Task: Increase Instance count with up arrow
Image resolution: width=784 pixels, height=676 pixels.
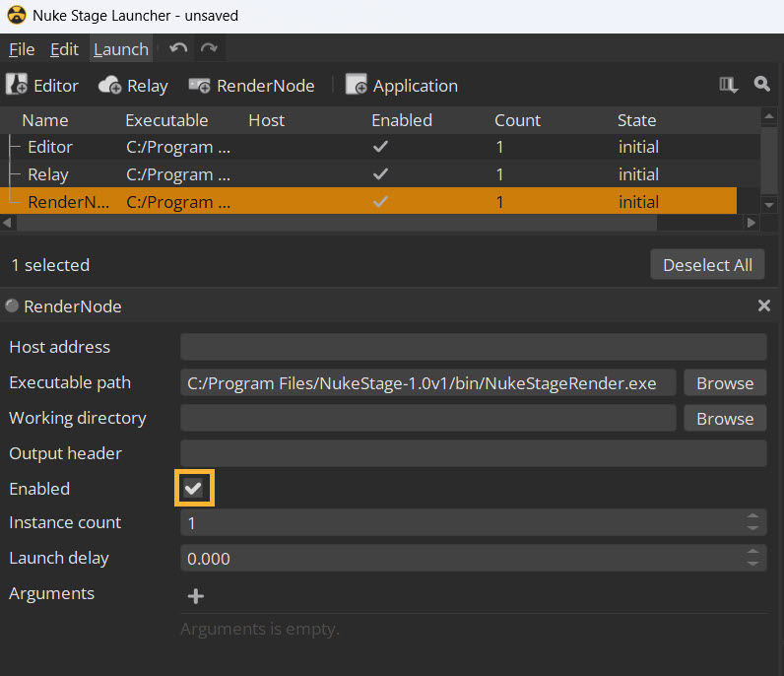Action: (x=753, y=516)
